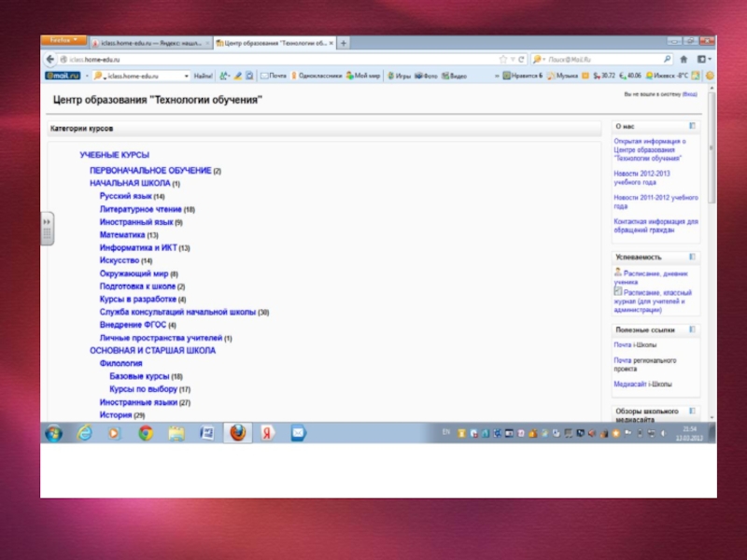This screenshot has height=560, width=747.
Task: Click the Yandex icon in taskbar
Action: tap(266, 433)
